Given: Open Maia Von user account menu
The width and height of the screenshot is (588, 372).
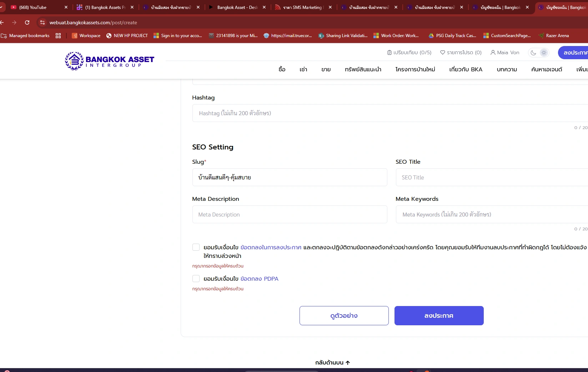Looking at the screenshot, I should pos(505,52).
